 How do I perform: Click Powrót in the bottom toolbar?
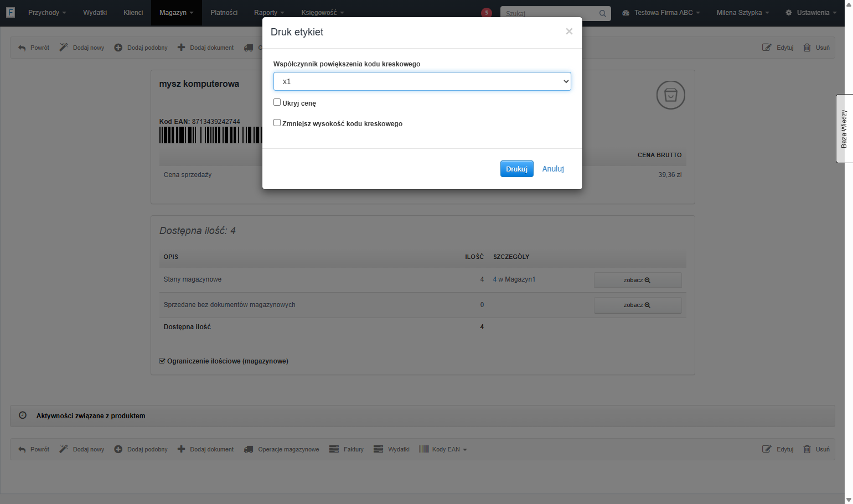tap(34, 449)
